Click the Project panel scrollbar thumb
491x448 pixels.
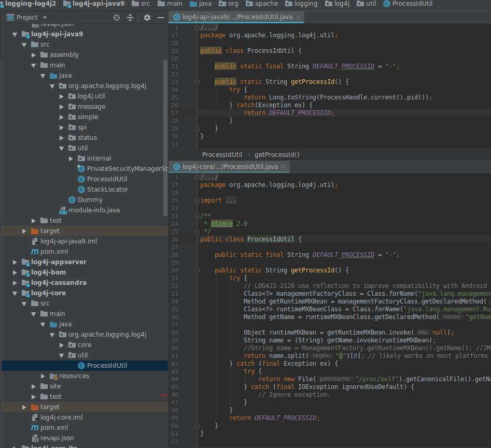click(165, 138)
